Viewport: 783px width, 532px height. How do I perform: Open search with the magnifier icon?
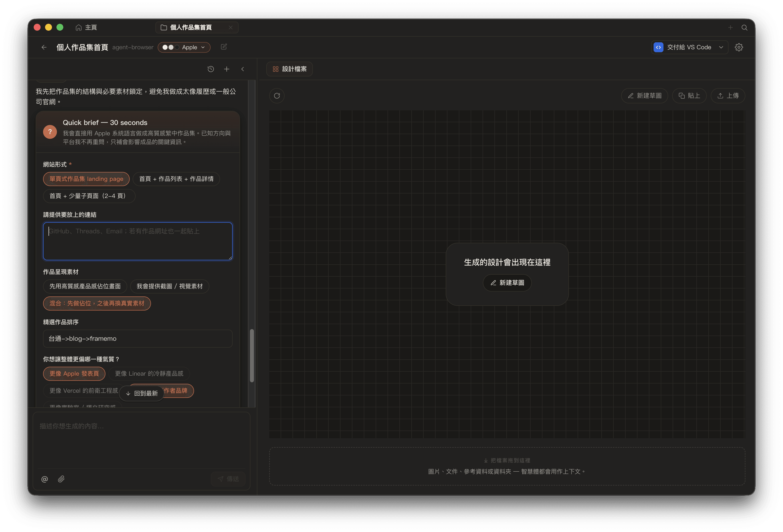744,27
